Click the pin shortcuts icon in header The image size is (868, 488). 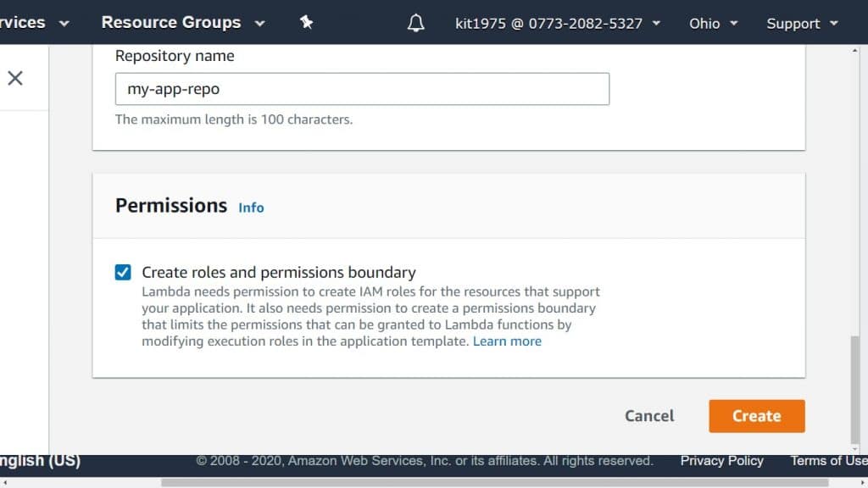point(307,23)
